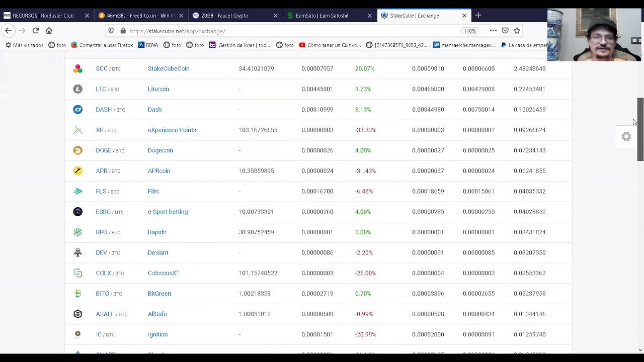Screen dimensions: 644x362
Task: Click the Ignition IC coin icon
Action: click(x=77, y=334)
